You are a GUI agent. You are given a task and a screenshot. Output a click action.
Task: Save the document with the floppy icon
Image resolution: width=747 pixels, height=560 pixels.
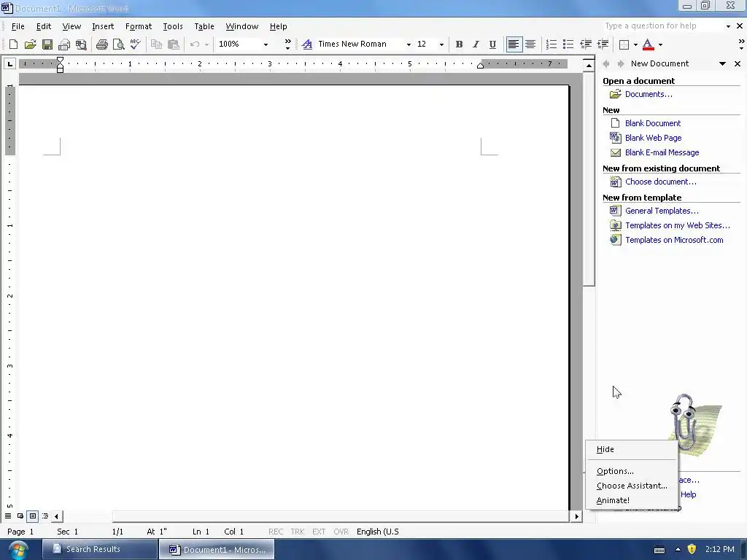point(47,44)
